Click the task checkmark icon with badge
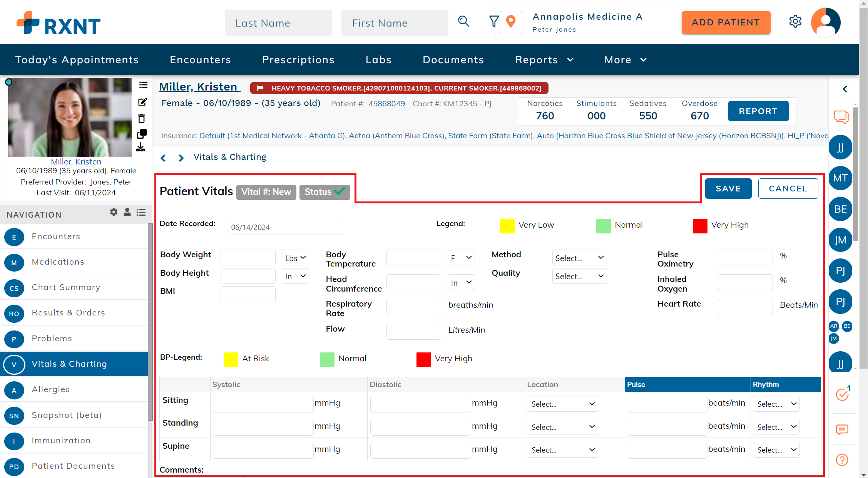 842,394
